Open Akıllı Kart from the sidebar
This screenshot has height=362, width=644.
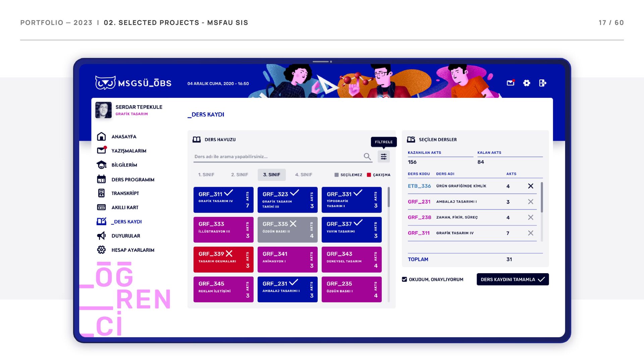pyautogui.click(x=125, y=207)
